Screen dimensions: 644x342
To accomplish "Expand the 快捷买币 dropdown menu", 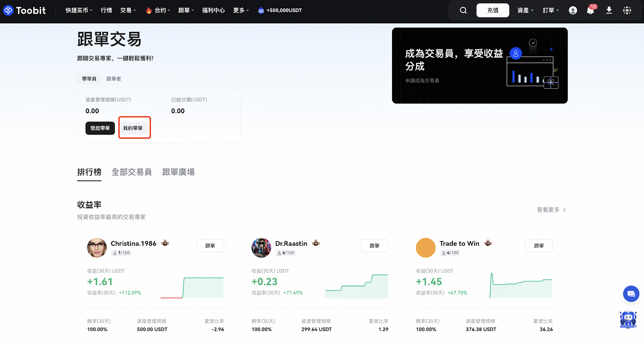I will tap(79, 10).
